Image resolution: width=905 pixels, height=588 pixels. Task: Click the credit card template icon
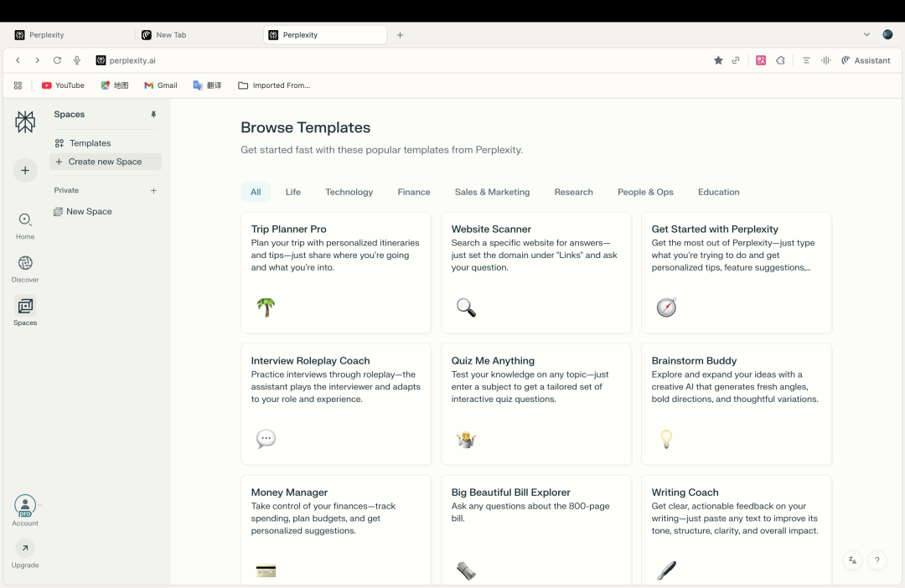coord(266,570)
